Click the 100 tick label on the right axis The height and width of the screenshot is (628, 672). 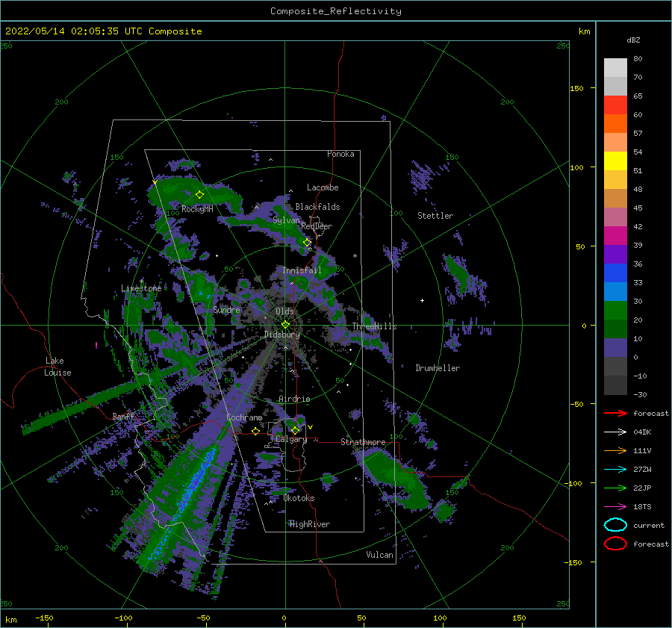click(x=576, y=167)
